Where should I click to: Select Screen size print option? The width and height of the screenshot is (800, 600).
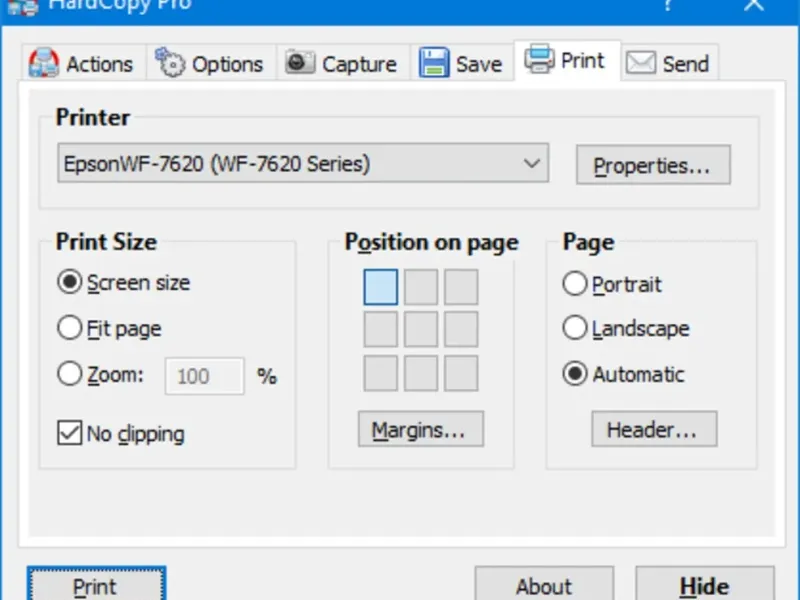click(x=123, y=282)
